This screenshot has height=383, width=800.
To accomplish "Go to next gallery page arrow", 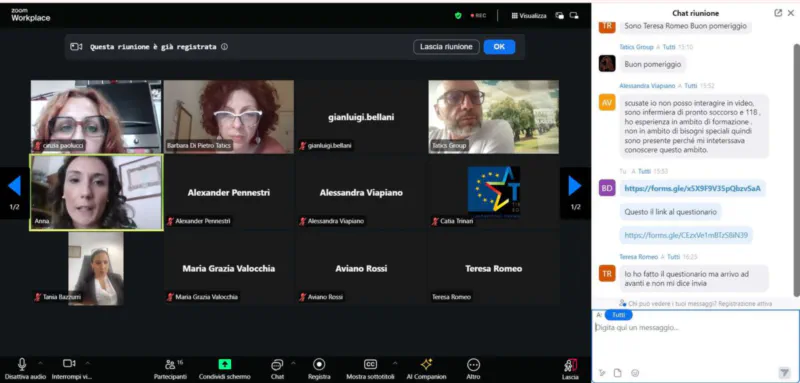I will click(x=575, y=186).
